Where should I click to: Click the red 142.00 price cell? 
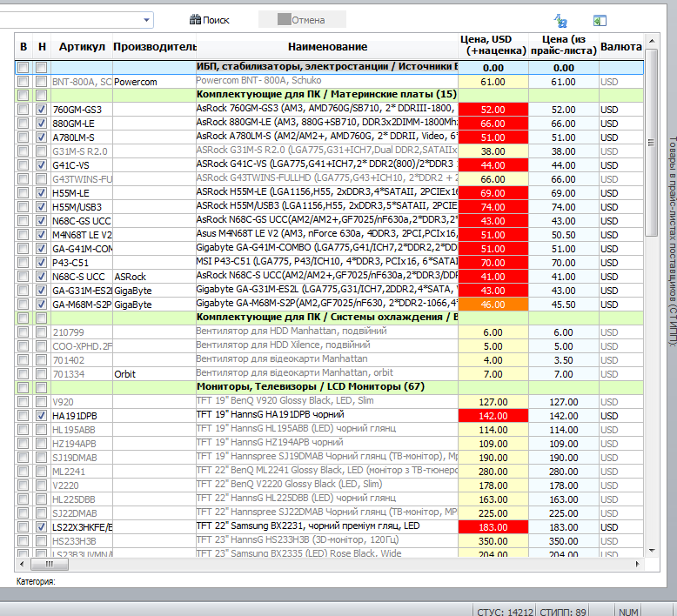point(493,416)
